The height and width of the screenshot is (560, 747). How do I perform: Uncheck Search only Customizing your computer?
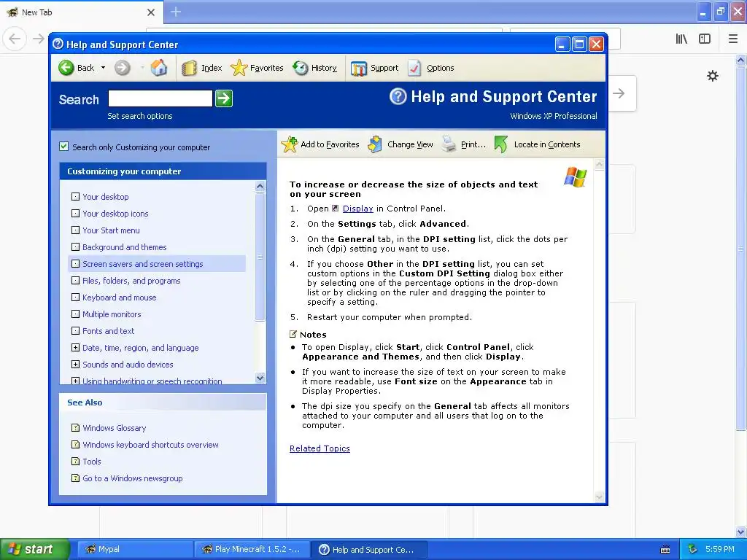point(64,147)
